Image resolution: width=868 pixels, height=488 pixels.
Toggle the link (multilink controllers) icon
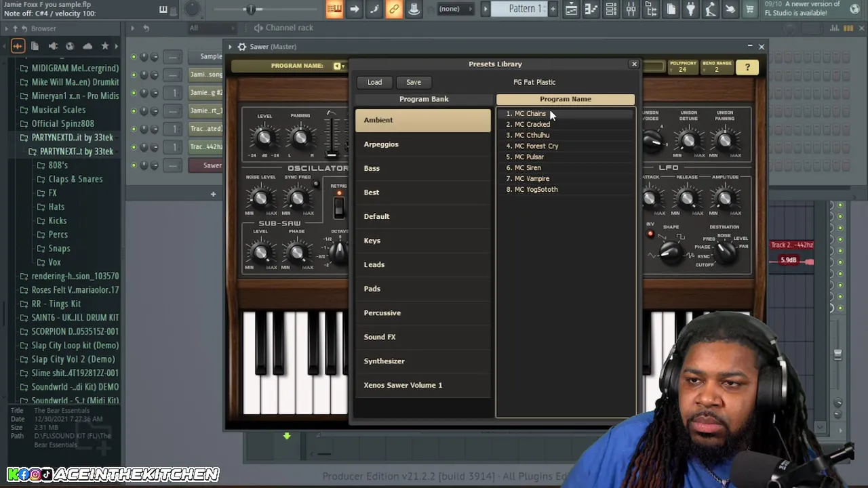tap(393, 9)
